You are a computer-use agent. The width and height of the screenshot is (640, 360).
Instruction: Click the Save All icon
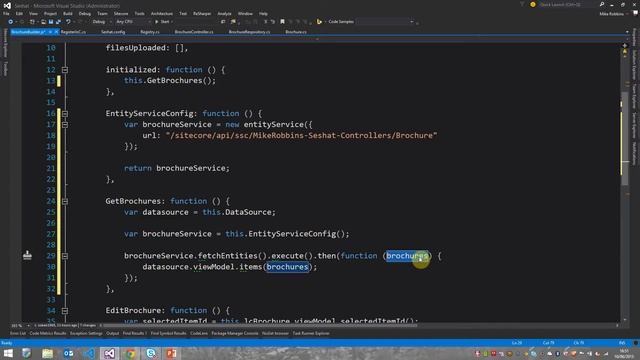[x=58, y=22]
